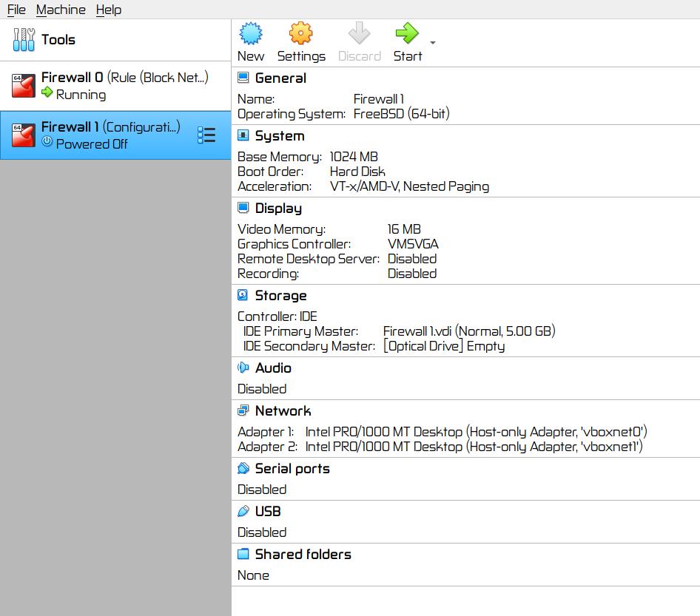Click the Network section icon
700x616 pixels.
pyautogui.click(x=243, y=411)
